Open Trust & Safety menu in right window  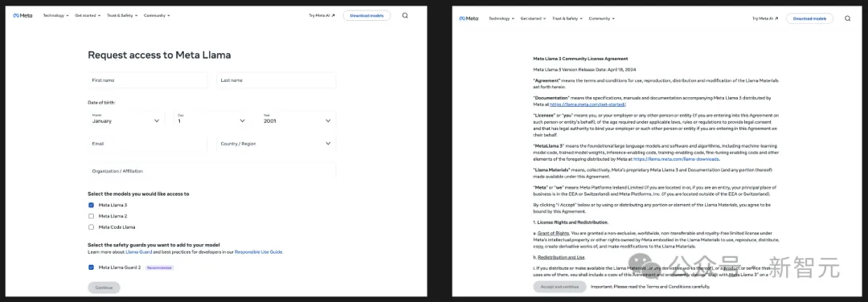pos(567,18)
